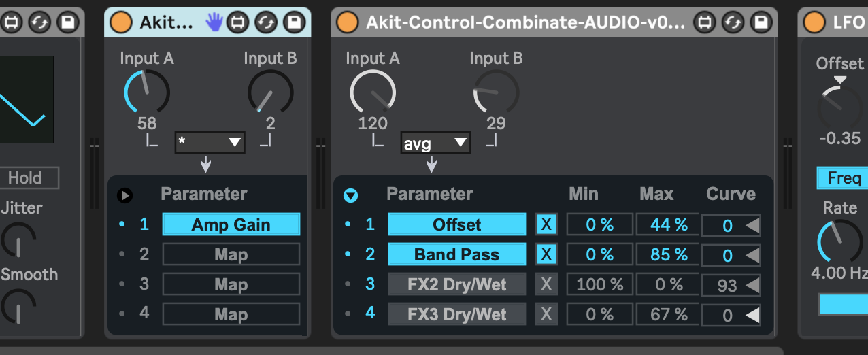Click the Hold button

point(25,178)
